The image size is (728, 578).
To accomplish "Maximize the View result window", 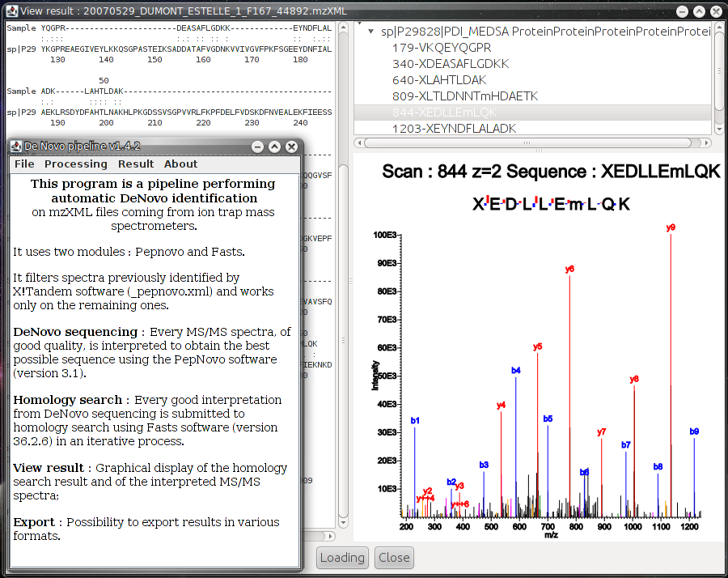I will point(700,11).
